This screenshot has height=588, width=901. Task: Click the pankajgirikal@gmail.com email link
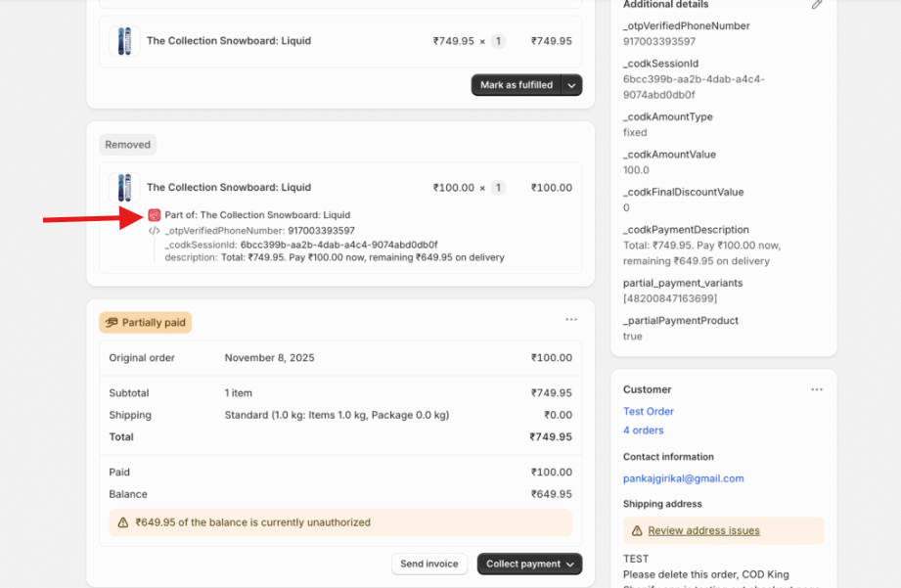pyautogui.click(x=684, y=478)
